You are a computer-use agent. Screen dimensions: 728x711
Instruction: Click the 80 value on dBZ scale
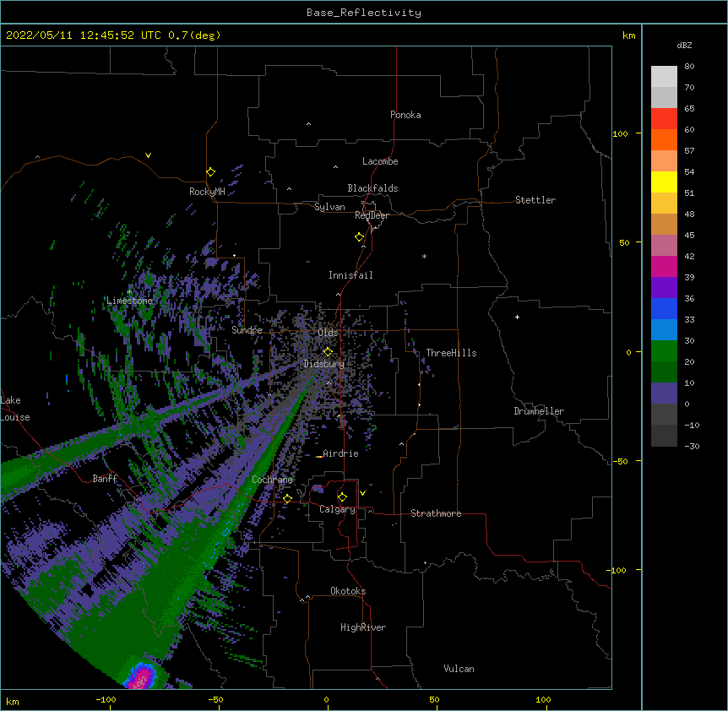[x=689, y=67]
